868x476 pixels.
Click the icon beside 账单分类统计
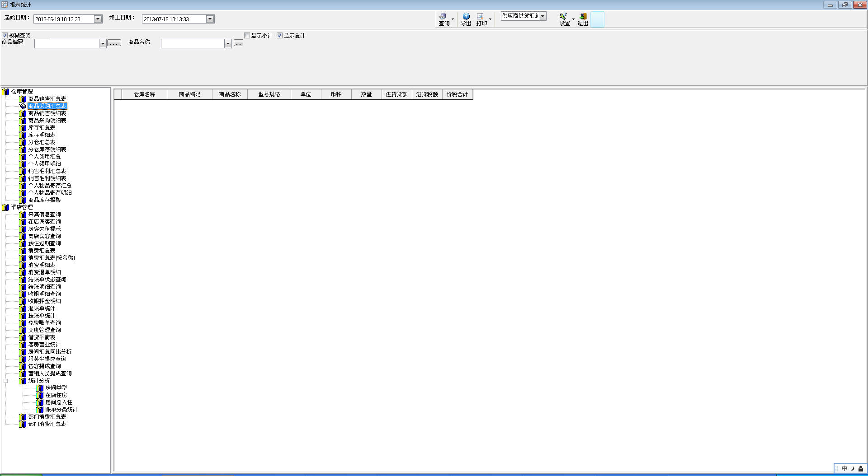click(40, 410)
